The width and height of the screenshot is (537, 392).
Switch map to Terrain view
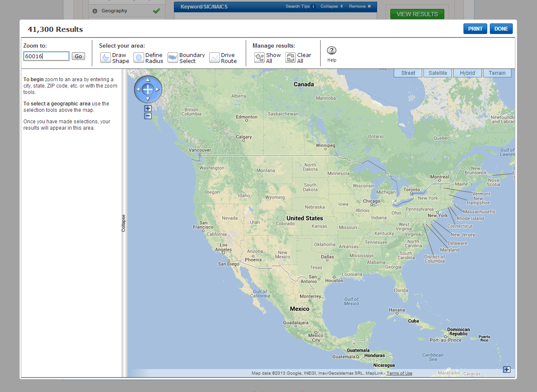497,73
